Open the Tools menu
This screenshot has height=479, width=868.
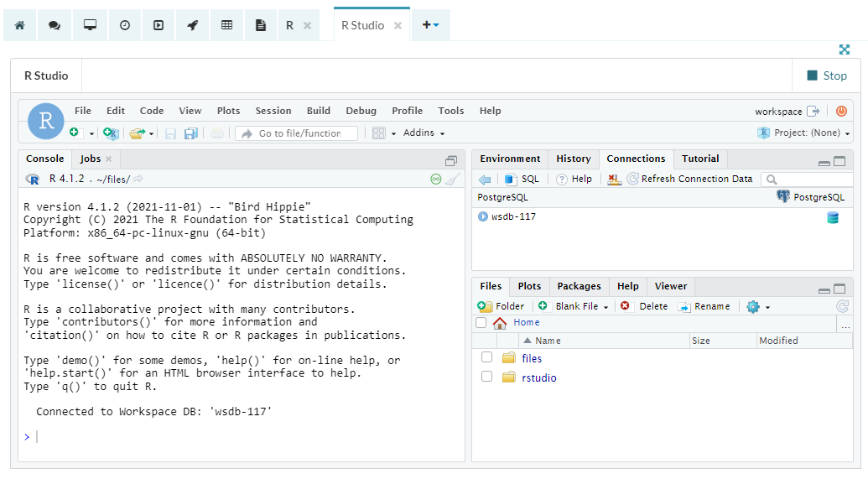click(x=451, y=111)
